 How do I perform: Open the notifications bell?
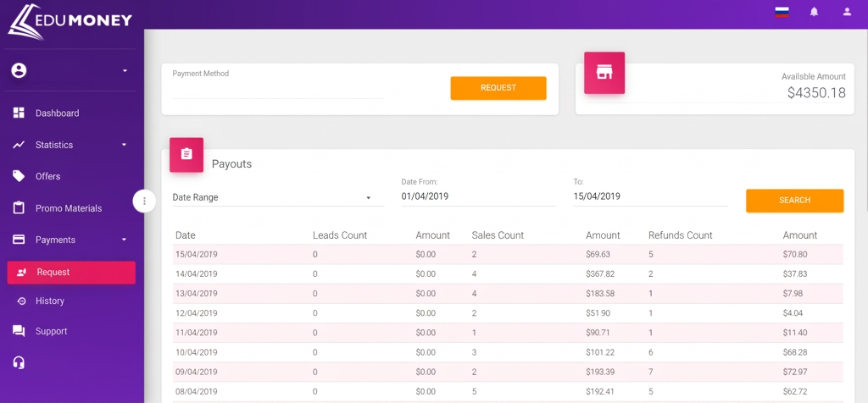814,12
